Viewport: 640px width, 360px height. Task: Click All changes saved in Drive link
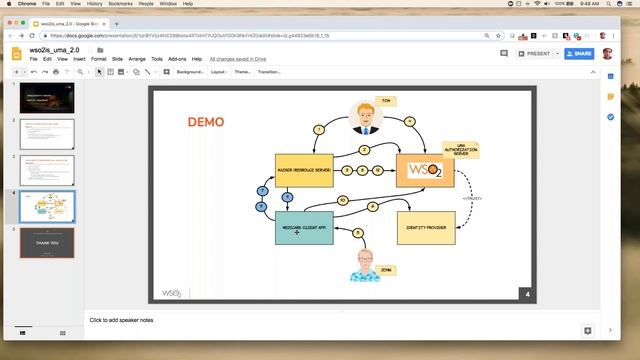point(238,59)
